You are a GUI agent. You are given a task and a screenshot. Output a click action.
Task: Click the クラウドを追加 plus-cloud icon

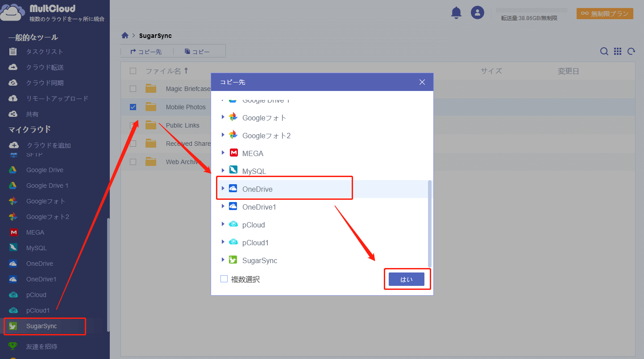click(x=14, y=145)
